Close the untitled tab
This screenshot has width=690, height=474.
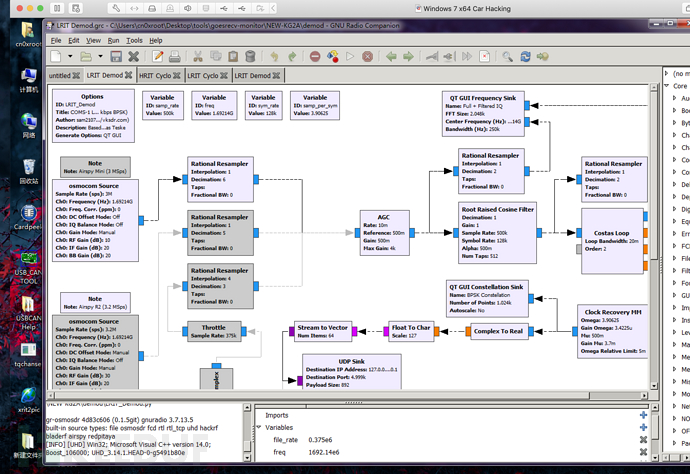77,76
